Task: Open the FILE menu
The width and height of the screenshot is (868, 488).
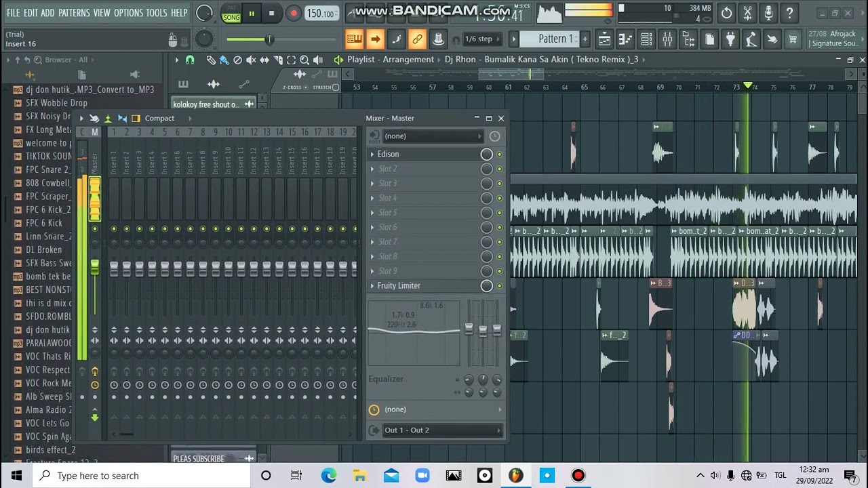Action: [x=13, y=13]
